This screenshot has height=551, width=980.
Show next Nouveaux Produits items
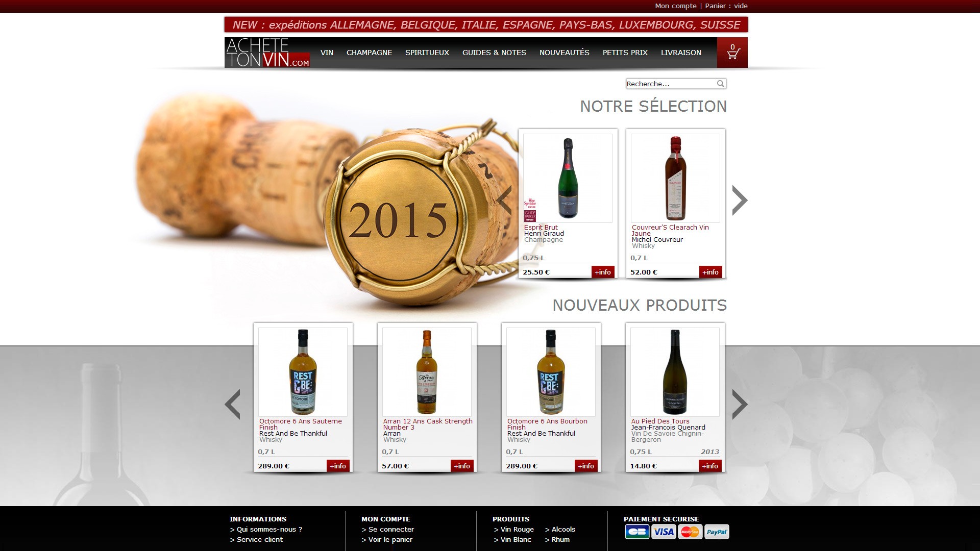(x=740, y=404)
